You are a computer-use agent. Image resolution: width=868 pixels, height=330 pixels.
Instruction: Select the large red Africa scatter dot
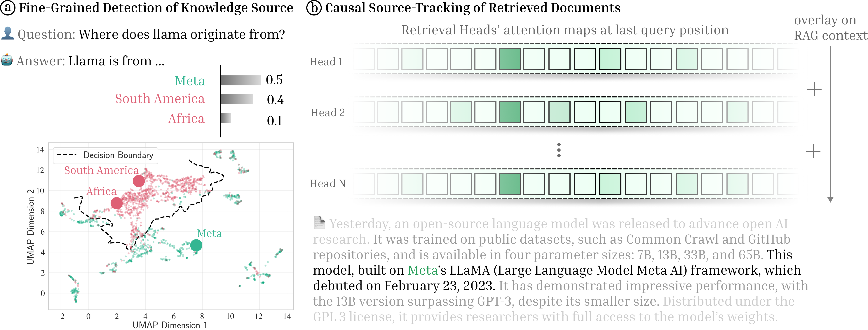[117, 203]
